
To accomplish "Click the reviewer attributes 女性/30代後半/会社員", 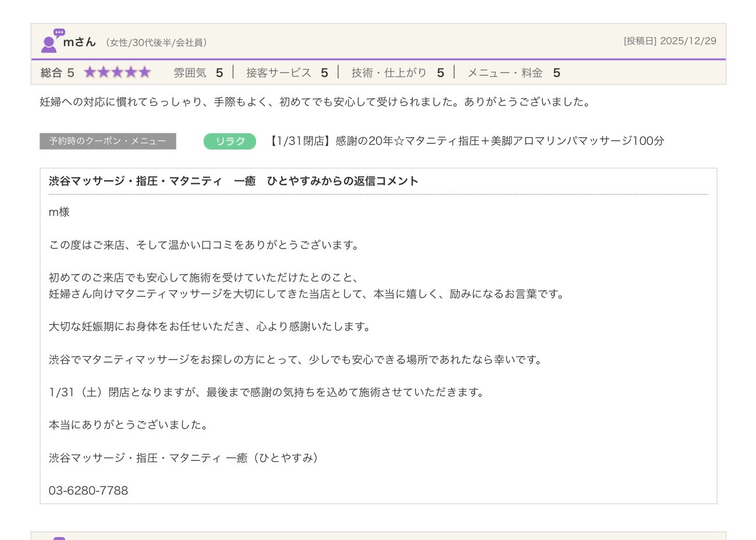I will [x=157, y=42].
